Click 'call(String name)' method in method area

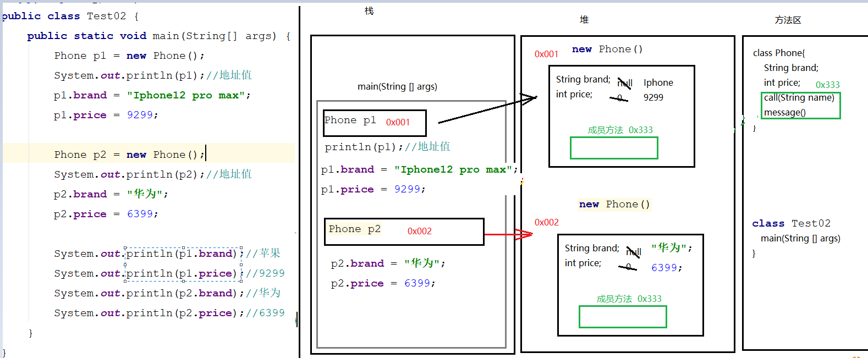pyautogui.click(x=799, y=97)
